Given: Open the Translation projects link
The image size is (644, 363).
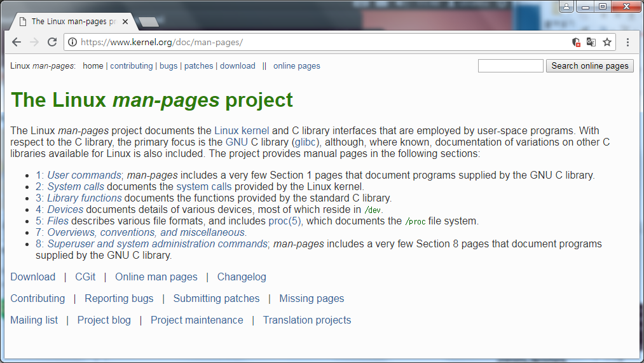Looking at the screenshot, I should pos(307,320).
